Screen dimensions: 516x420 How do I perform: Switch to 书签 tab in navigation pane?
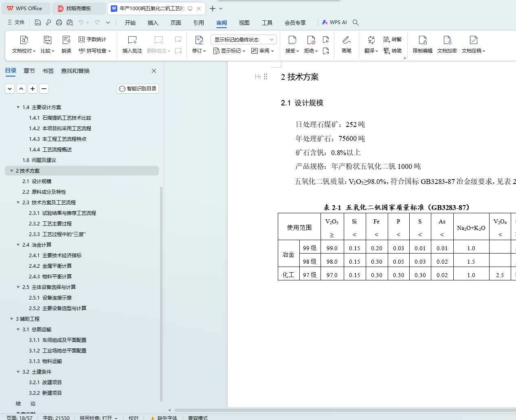[48, 71]
